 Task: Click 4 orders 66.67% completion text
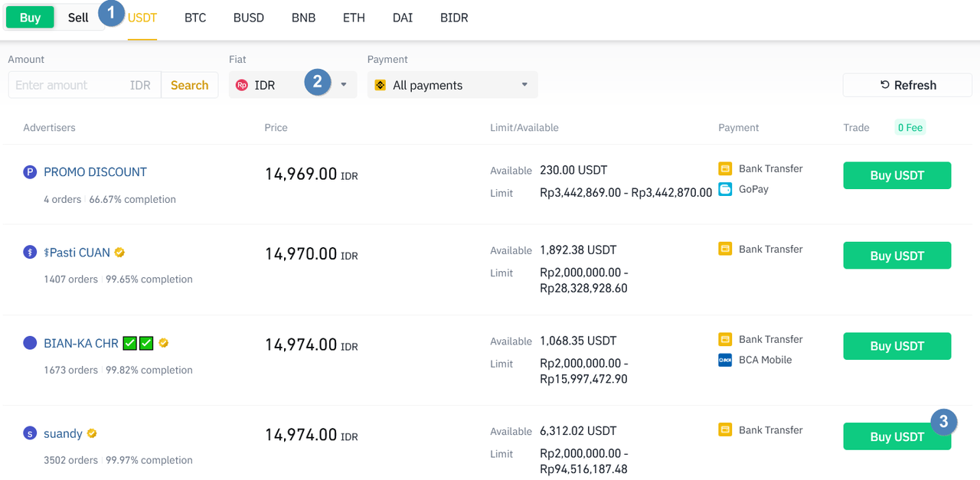pyautogui.click(x=109, y=199)
